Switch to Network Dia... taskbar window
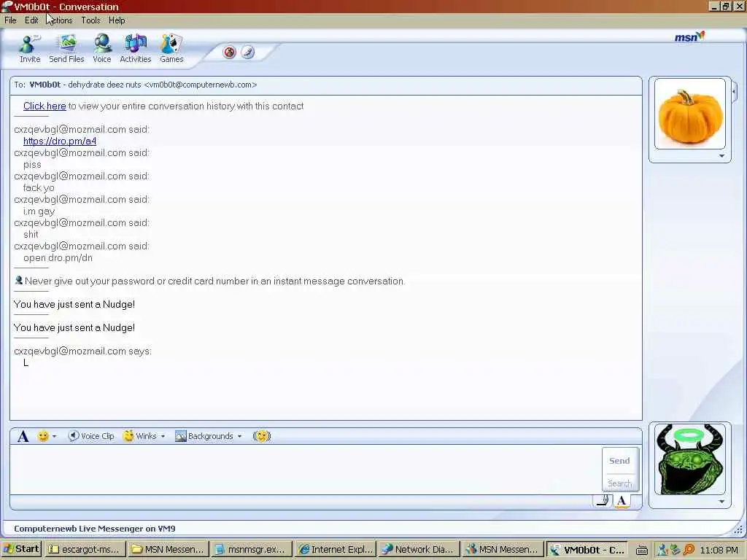This screenshot has width=747, height=560. tap(419, 550)
